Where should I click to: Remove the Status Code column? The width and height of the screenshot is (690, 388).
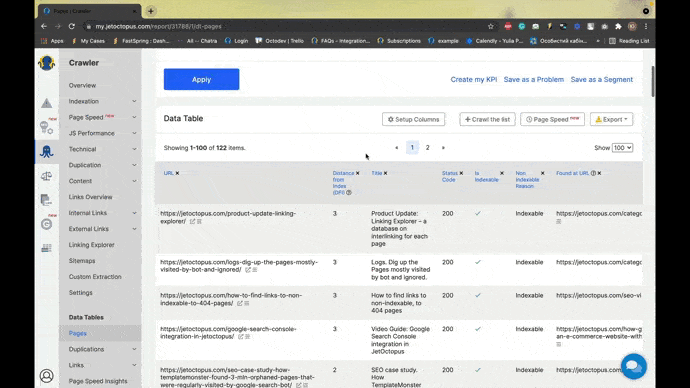pos(461,173)
